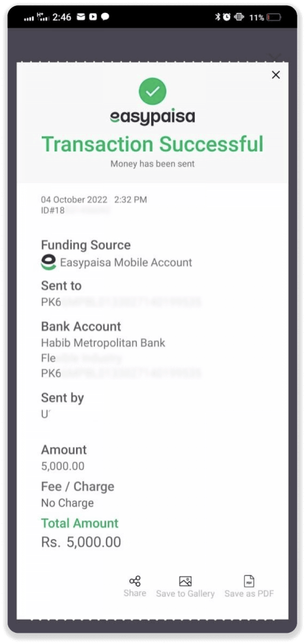Tap the Bluetooth icon in status bar
306x644 pixels.
click(x=217, y=17)
